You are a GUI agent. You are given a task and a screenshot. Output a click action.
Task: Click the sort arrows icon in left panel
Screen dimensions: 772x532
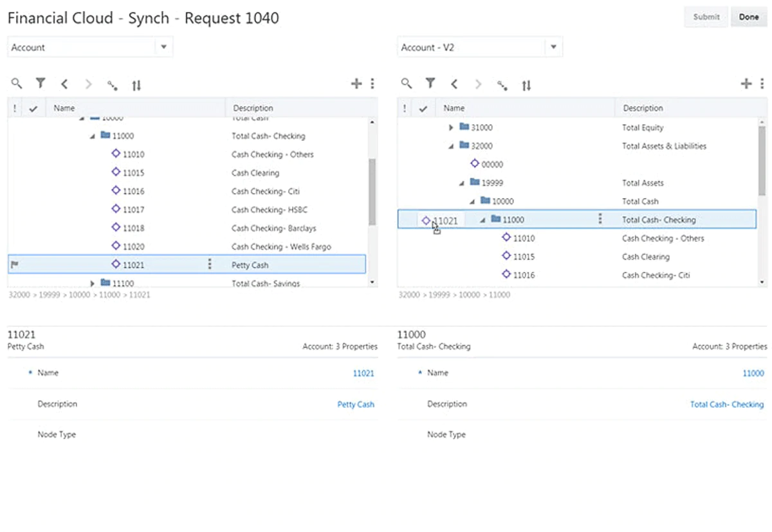click(136, 85)
